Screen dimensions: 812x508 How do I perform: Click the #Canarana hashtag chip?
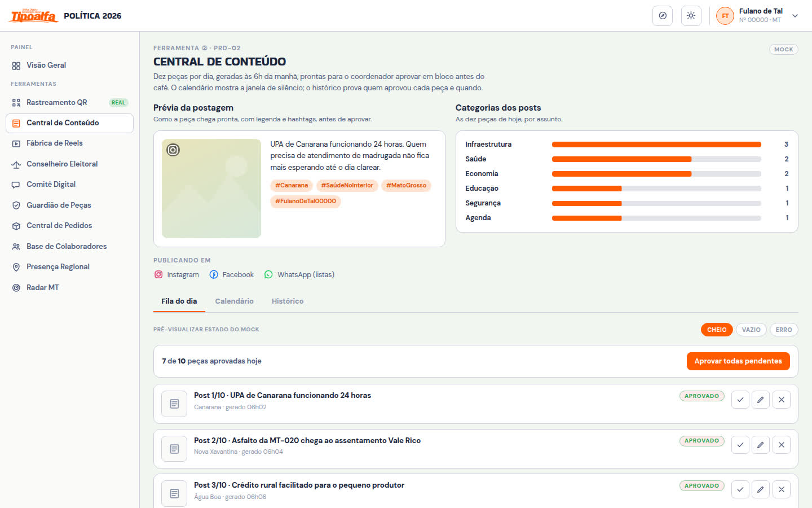[x=292, y=186]
